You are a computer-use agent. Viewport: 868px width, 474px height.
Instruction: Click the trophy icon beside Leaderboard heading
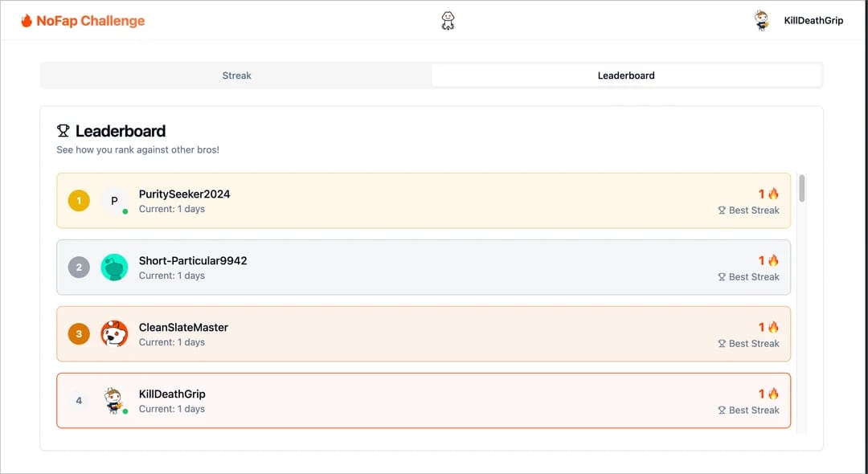coord(63,130)
